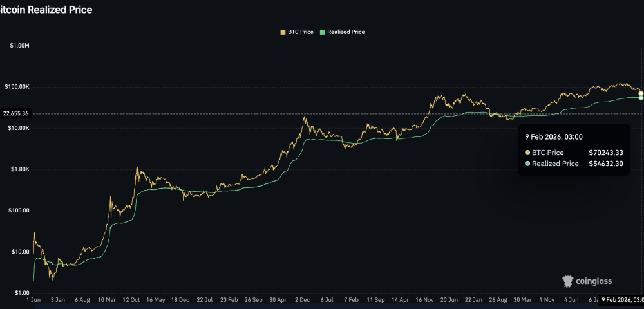Click the green Realized Price legend swatch
This screenshot has width=644, height=309.
[322, 32]
